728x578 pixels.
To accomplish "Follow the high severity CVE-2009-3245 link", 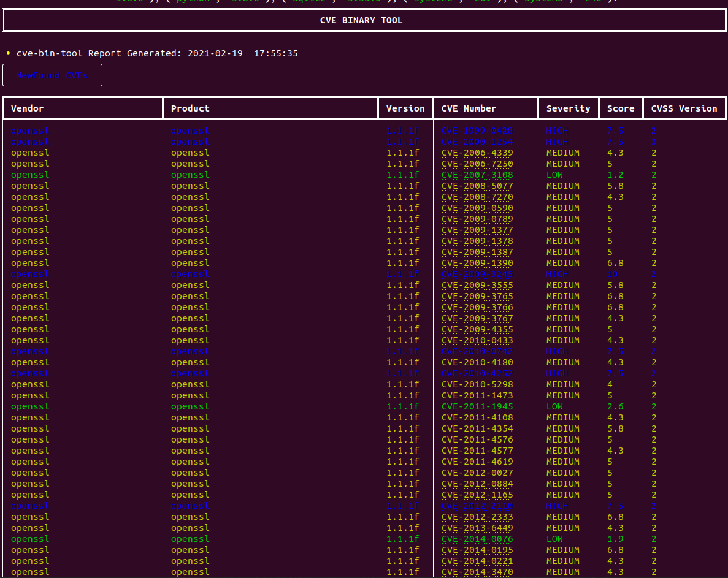I will pos(477,274).
